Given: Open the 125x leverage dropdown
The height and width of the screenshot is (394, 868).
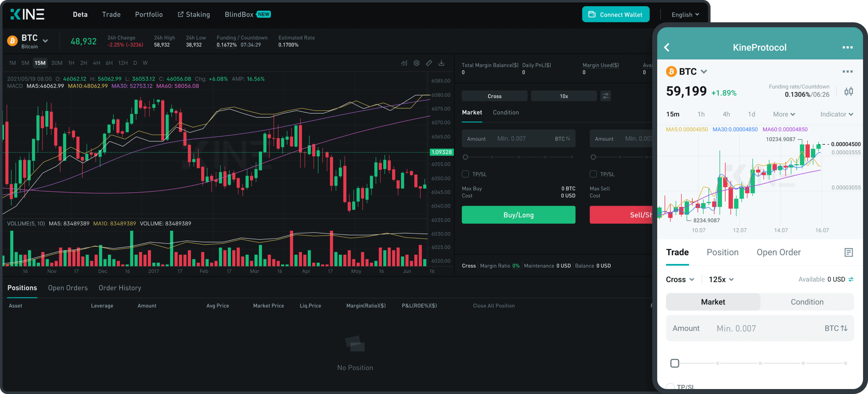Looking at the screenshot, I should tap(721, 279).
